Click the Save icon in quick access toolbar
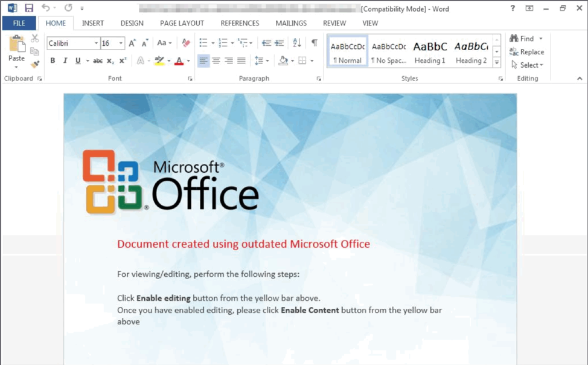The image size is (588, 365). click(29, 8)
